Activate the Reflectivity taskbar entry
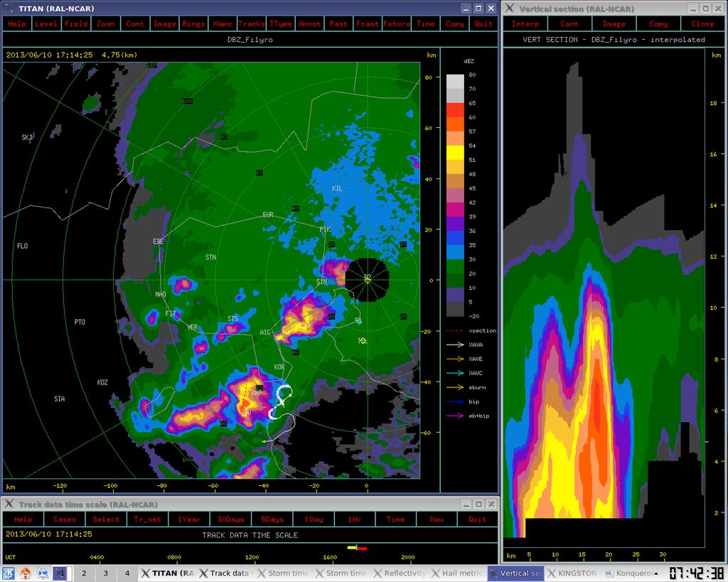 point(400,573)
